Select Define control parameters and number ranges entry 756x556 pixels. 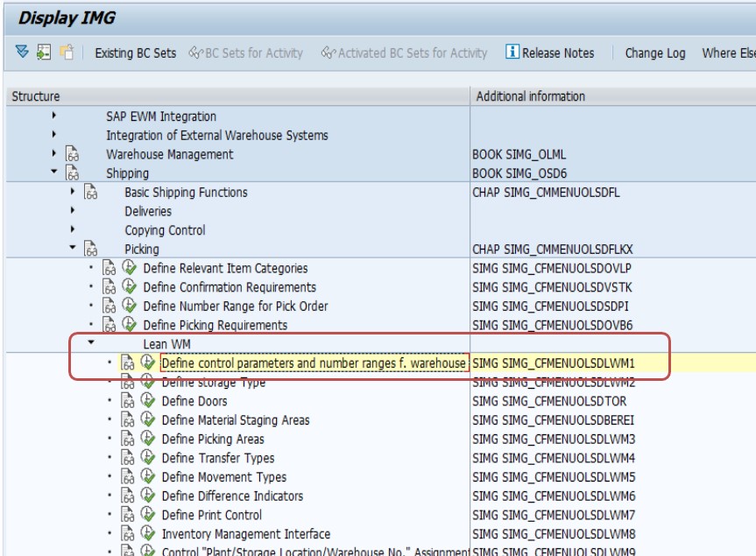click(314, 362)
